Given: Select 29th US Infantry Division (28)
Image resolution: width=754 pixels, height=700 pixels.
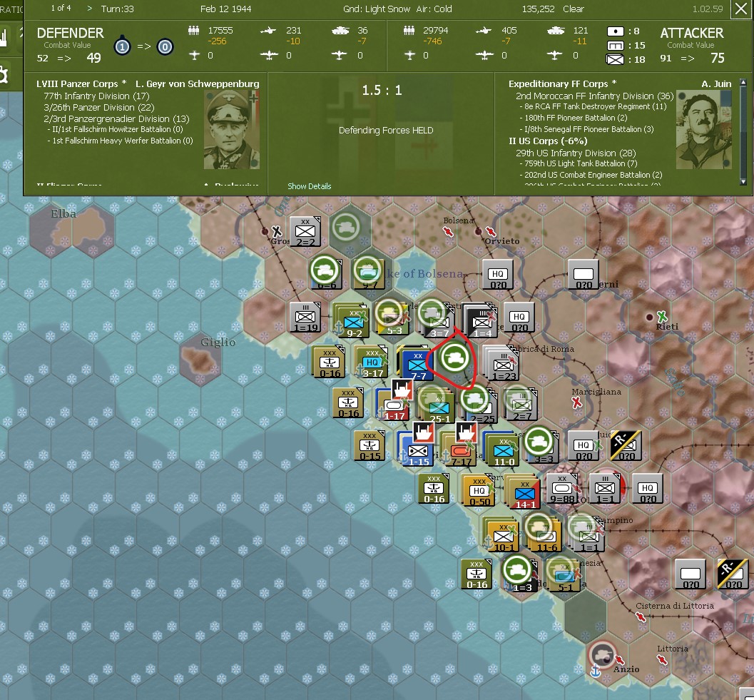Looking at the screenshot, I should pos(576,153).
